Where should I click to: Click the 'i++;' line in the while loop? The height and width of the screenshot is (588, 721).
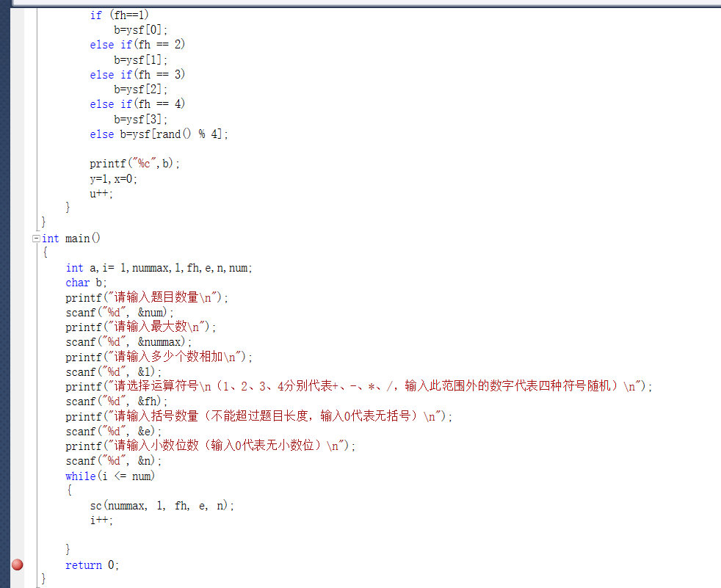101,520
